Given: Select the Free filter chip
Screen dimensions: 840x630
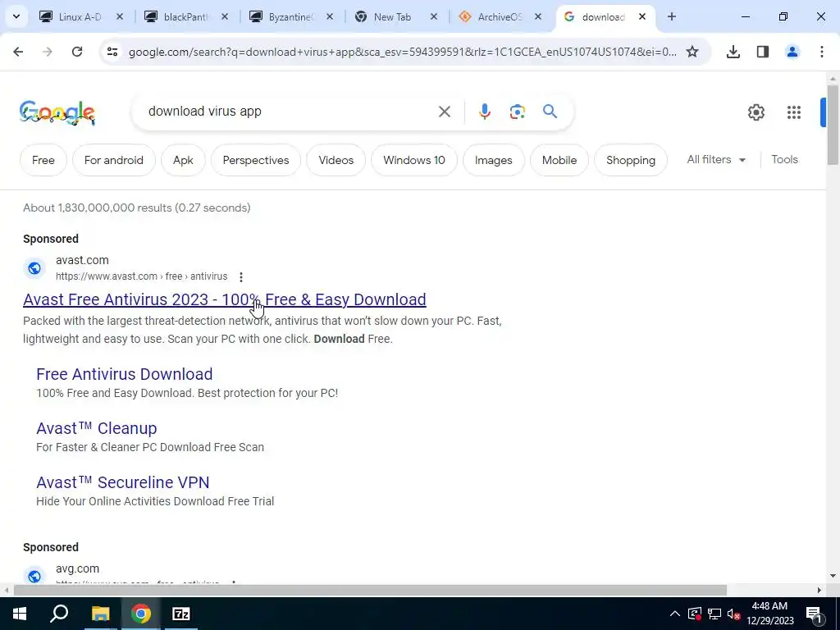Looking at the screenshot, I should 43,160.
